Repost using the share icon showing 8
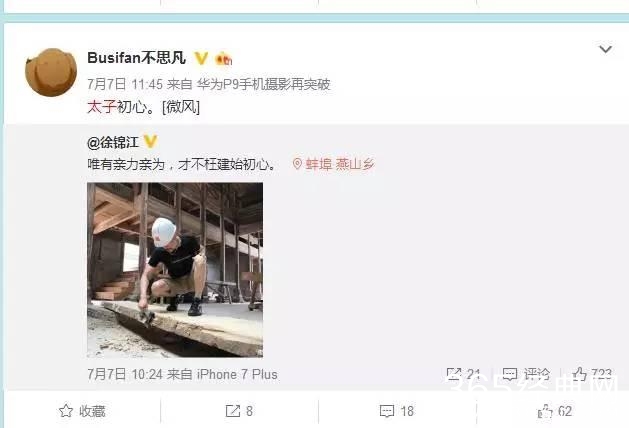 [239, 411]
